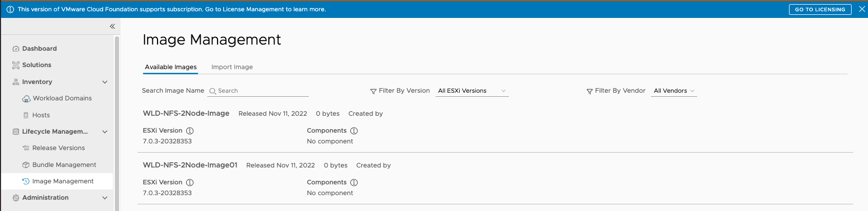Image resolution: width=868 pixels, height=211 pixels.
Task: Click the info icon in blue banner
Action: point(10,9)
